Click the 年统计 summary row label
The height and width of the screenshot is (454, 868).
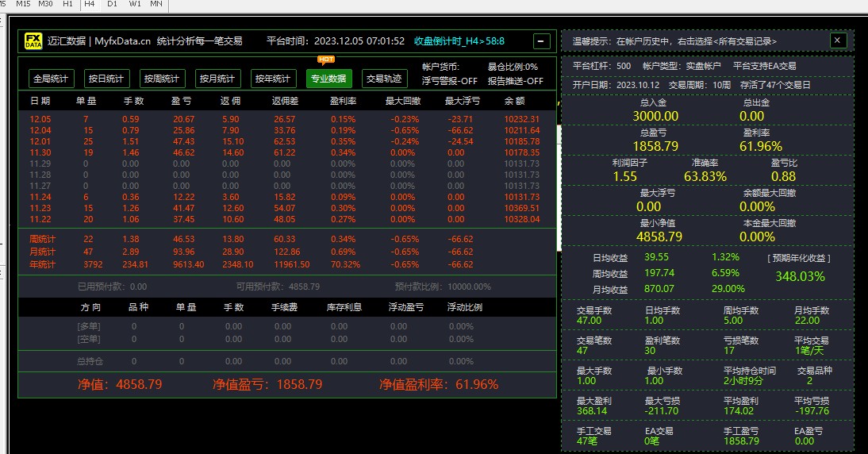click(43, 264)
